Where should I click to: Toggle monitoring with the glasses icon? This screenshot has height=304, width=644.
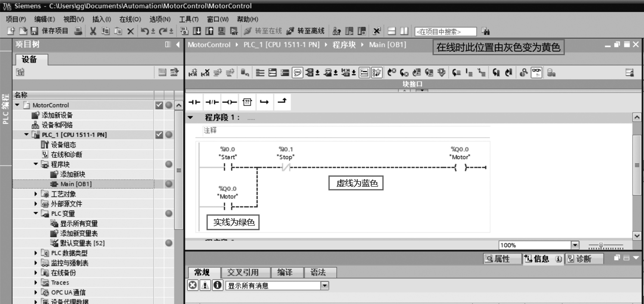tap(536, 73)
